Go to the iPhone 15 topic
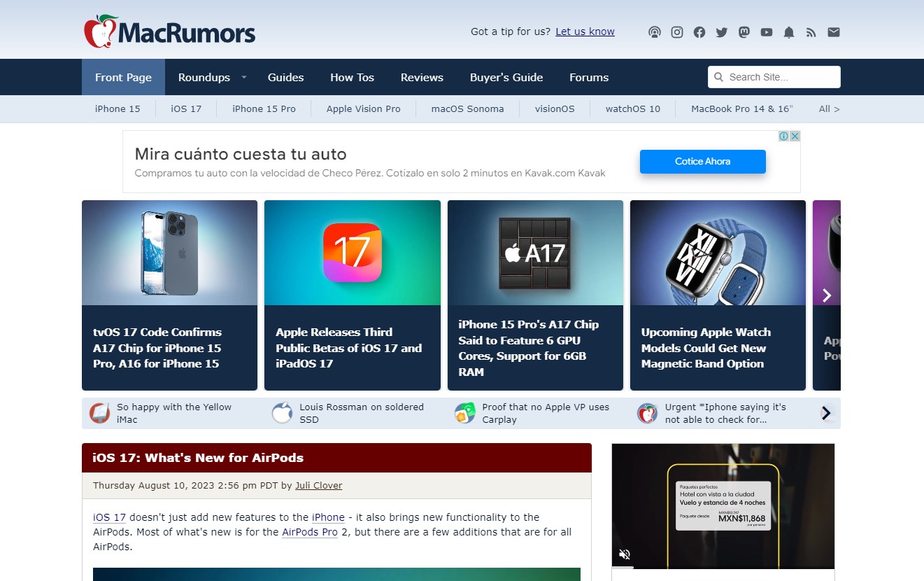Viewport: 924px width, 581px height. click(x=118, y=108)
